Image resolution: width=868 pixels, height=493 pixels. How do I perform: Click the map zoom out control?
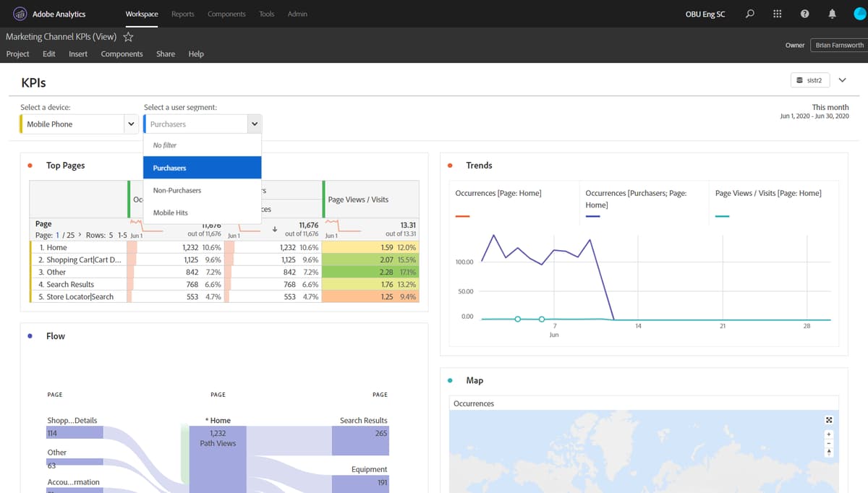829,443
